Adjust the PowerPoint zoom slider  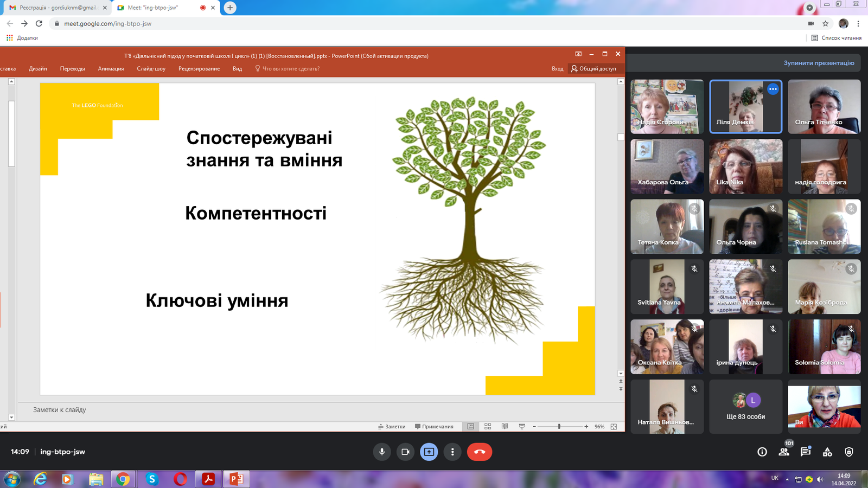pos(559,427)
